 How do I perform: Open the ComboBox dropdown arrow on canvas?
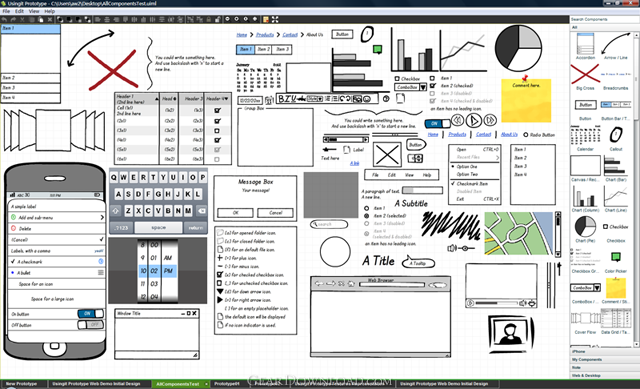[423, 87]
